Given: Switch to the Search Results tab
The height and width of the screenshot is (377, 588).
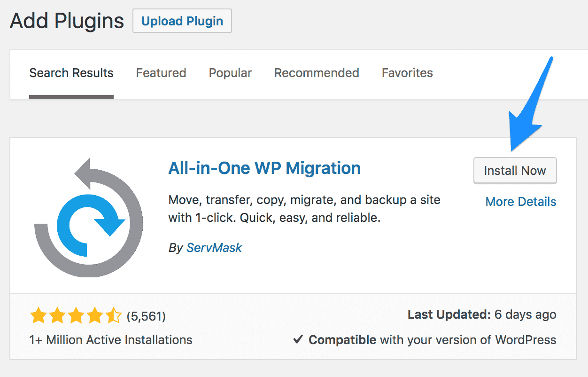Looking at the screenshot, I should tap(71, 73).
